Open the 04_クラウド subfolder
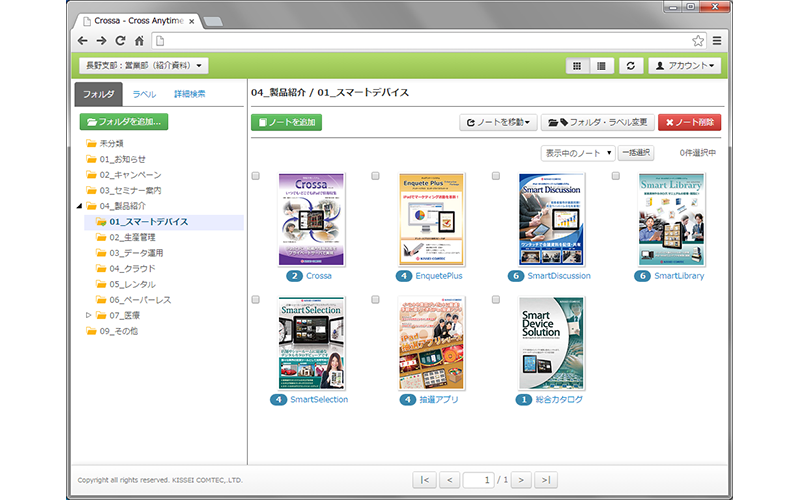 click(126, 269)
